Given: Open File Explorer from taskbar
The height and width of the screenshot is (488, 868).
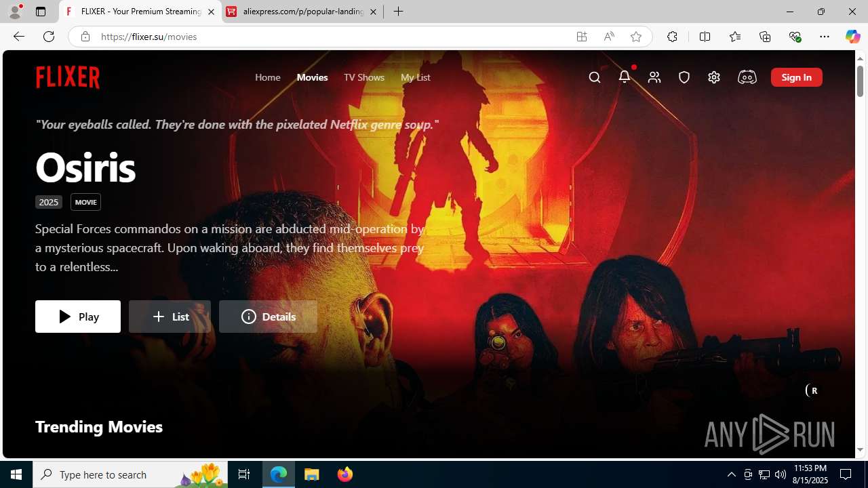Looking at the screenshot, I should coord(312,474).
